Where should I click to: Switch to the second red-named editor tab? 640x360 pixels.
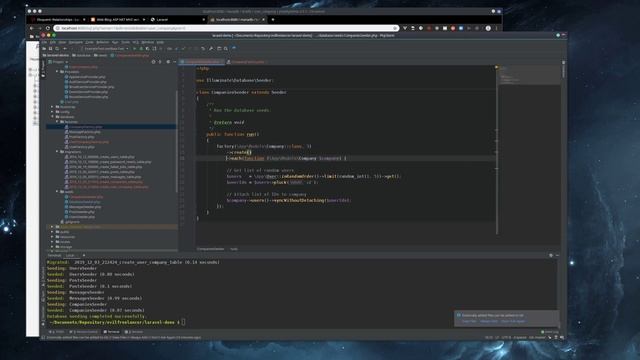point(246,62)
